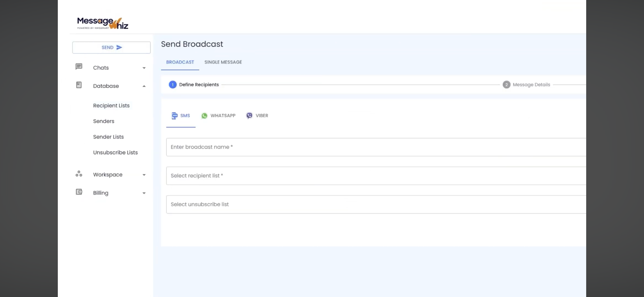Click the Enter broadcast name field
Image resolution: width=644 pixels, height=297 pixels.
point(375,147)
